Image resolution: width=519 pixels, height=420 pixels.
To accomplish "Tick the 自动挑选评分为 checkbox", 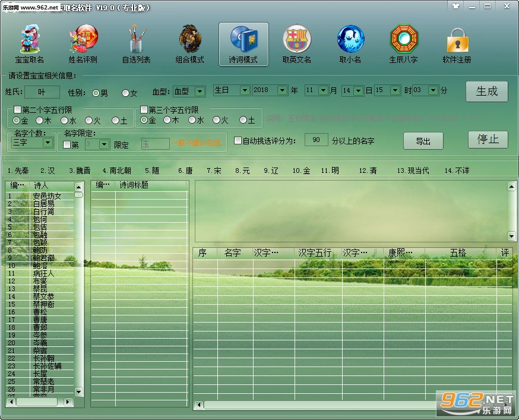I will pyautogui.click(x=238, y=140).
